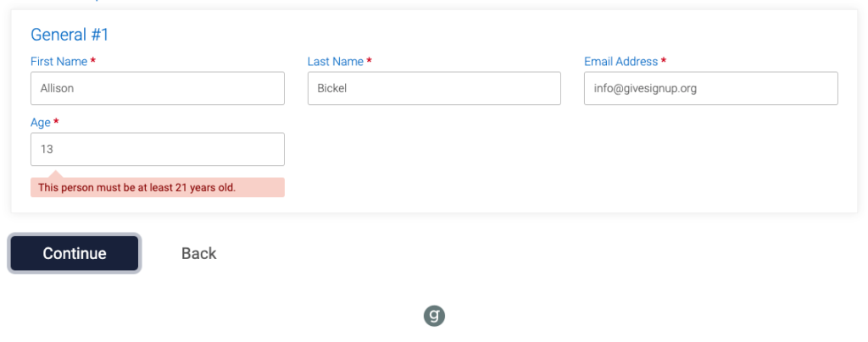
Task: Click the 'Email Address' field label
Action: [621, 61]
